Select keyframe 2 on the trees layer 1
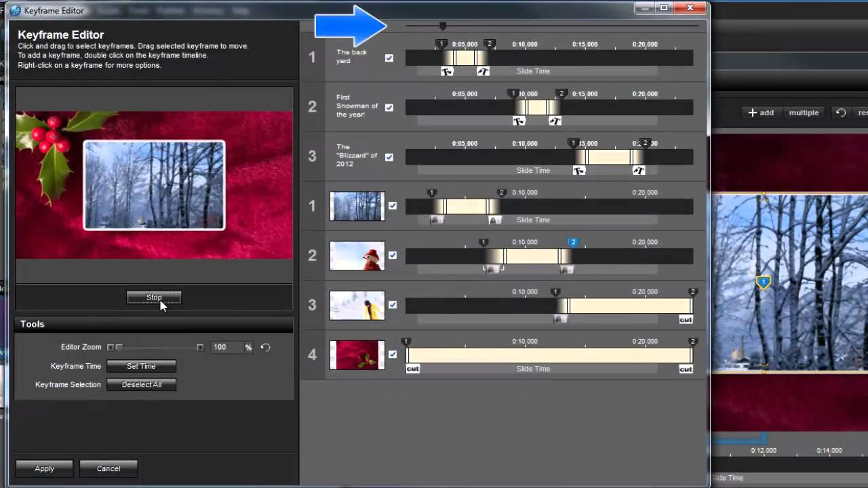The image size is (868, 488). 502,193
